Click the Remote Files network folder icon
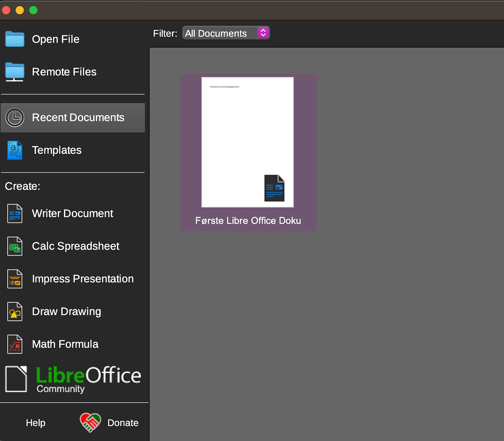The height and width of the screenshot is (441, 504). coord(15,72)
